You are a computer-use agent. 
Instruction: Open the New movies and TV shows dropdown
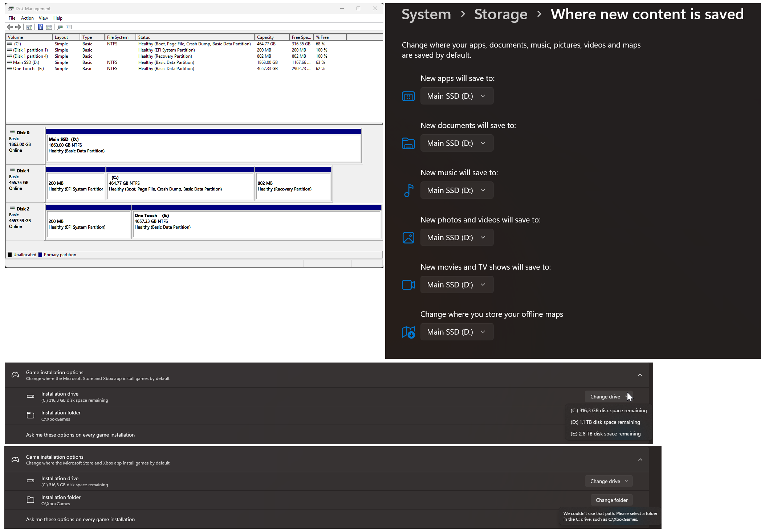click(457, 285)
